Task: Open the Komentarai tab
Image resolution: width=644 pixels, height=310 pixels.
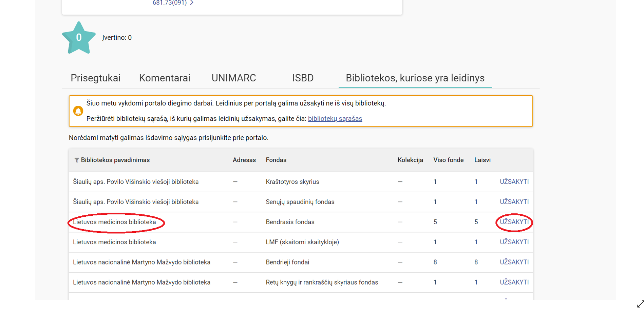Action: tap(165, 78)
